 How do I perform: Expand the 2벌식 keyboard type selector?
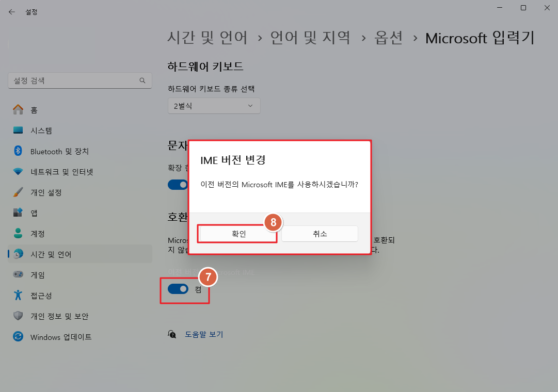[x=214, y=106]
